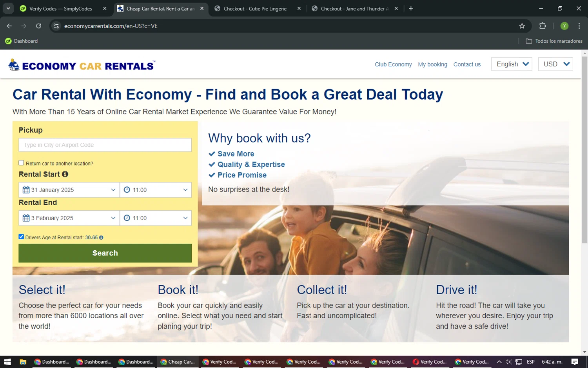
Task: Close the Cheap Car Rental tab
Action: pos(202,8)
